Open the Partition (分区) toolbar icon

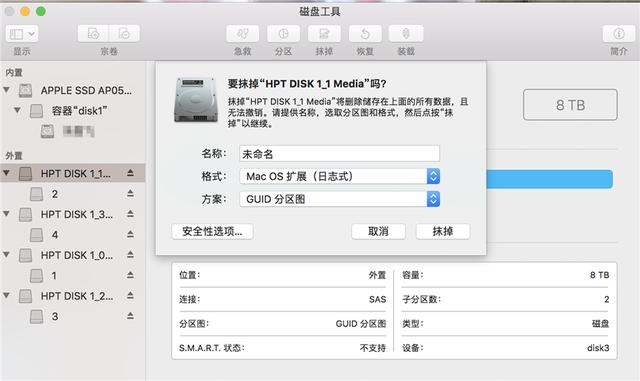coord(283,34)
